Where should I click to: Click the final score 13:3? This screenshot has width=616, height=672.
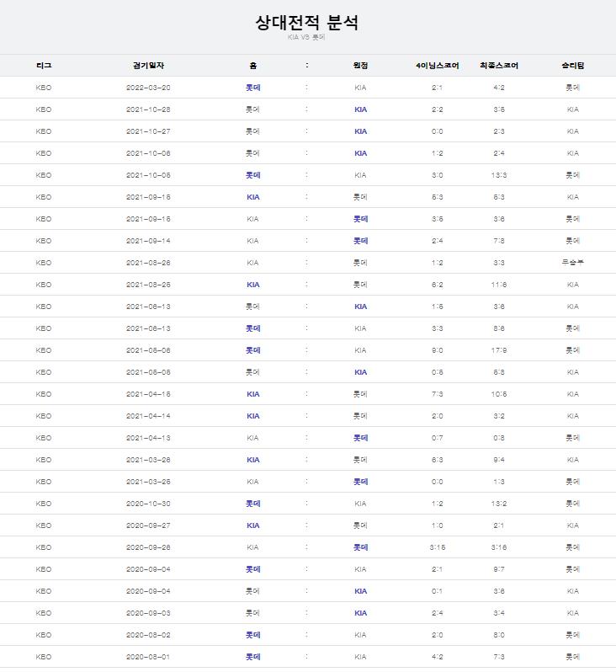pos(499,175)
